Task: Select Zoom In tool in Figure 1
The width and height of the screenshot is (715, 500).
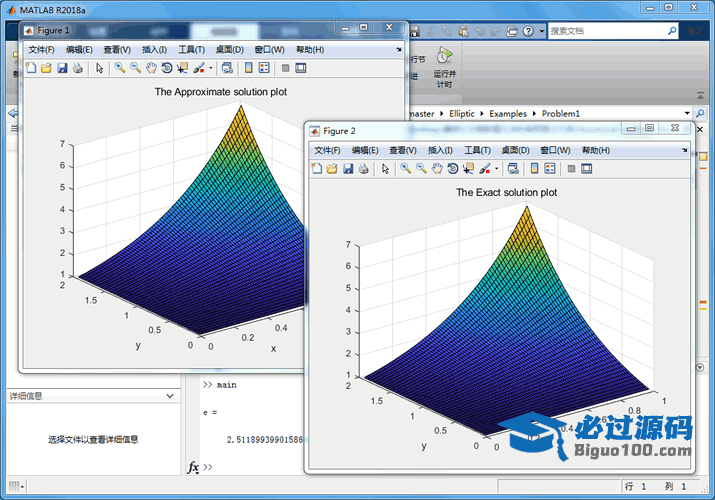Action: (x=120, y=68)
